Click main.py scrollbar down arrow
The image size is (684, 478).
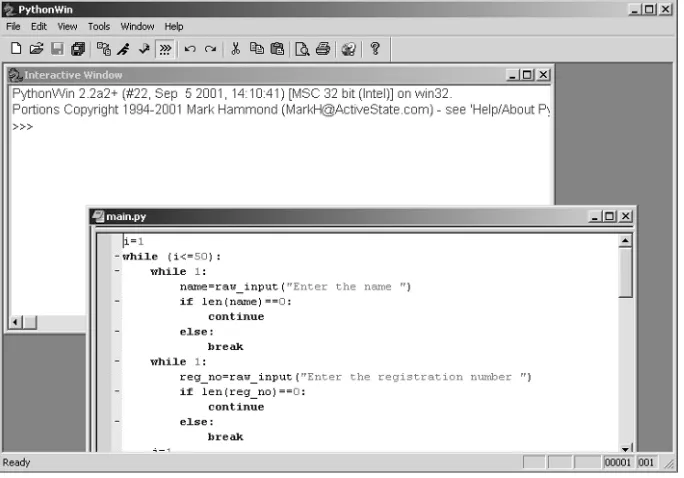pyautogui.click(x=625, y=449)
